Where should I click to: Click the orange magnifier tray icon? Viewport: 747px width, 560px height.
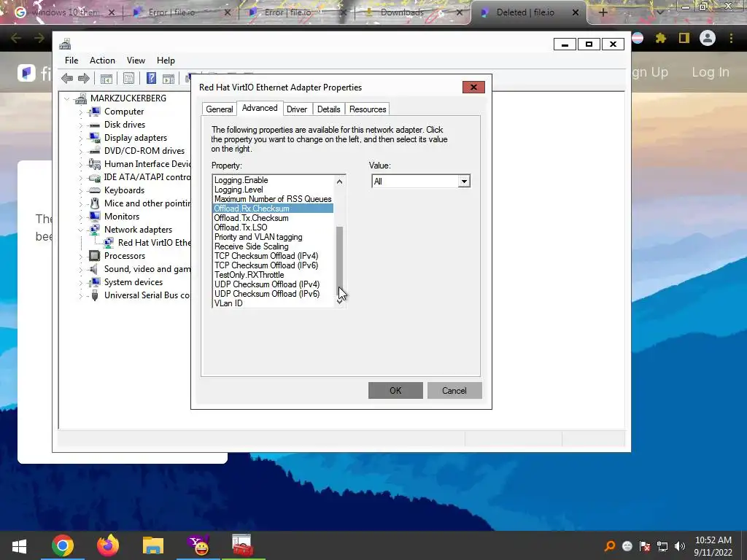(x=610, y=546)
